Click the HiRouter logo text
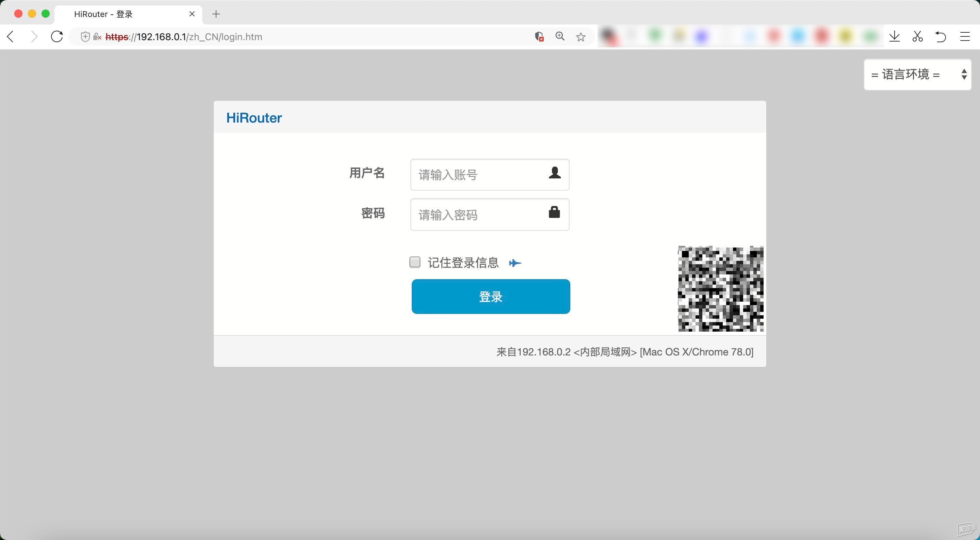Screen dimensions: 980x540 click(254, 117)
